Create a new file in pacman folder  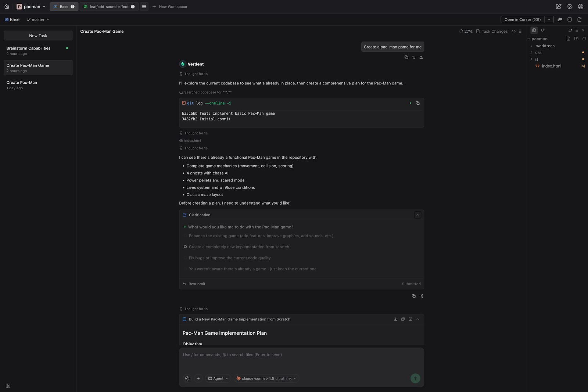pos(568,39)
